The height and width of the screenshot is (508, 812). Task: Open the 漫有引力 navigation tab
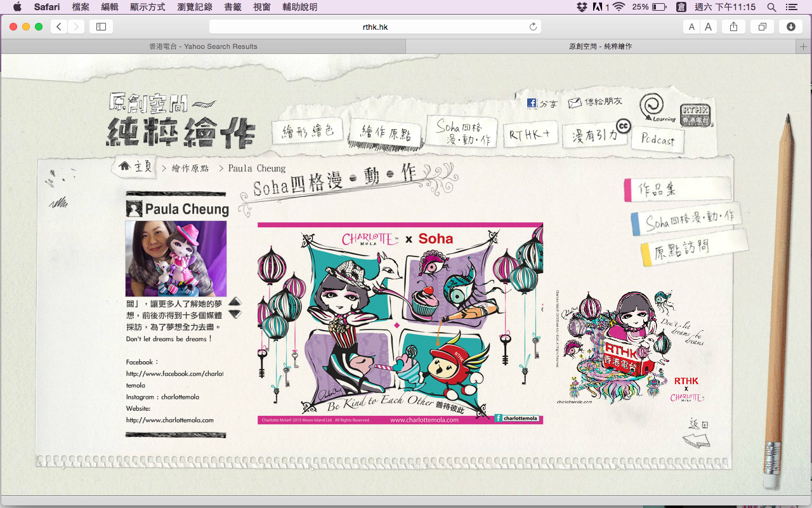click(x=594, y=135)
